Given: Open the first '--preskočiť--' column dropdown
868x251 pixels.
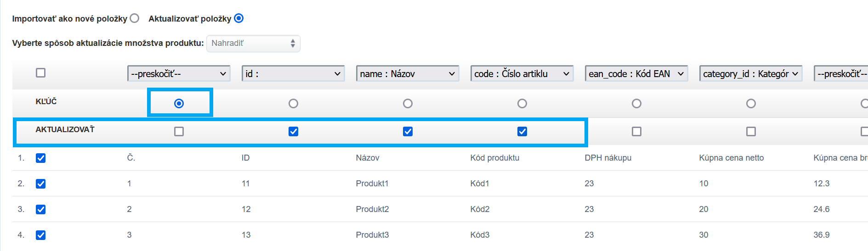Looking at the screenshot, I should click(x=179, y=73).
